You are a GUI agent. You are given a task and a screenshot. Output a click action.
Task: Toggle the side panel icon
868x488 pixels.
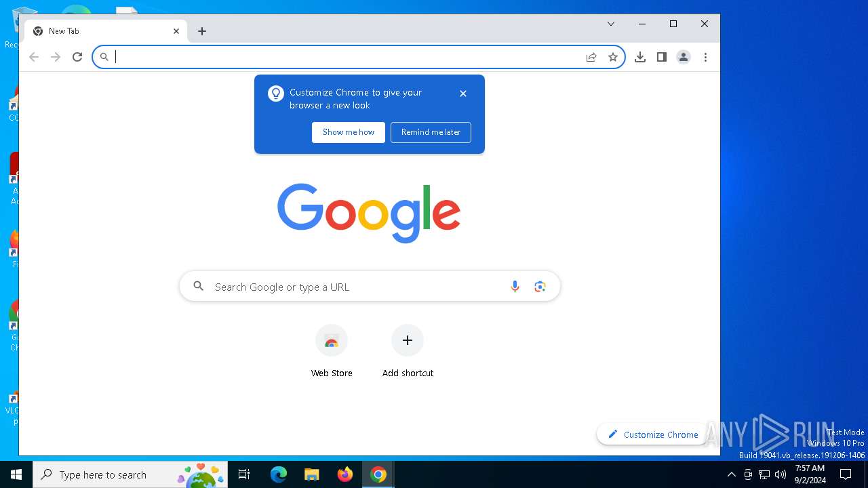[x=662, y=58]
